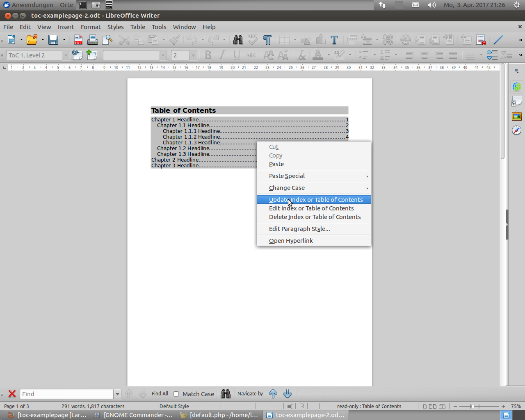Toggle Italic formatting button
This screenshot has height=420, width=525.
(x=222, y=55)
